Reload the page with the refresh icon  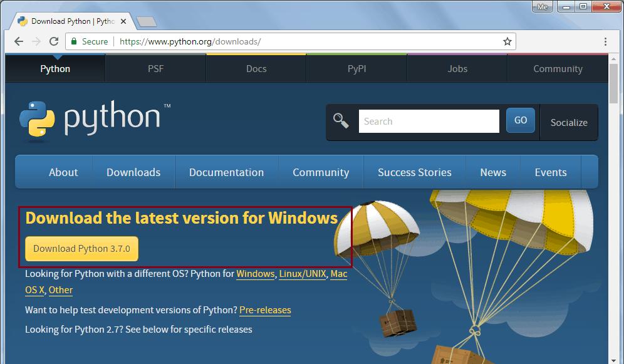pos(54,41)
